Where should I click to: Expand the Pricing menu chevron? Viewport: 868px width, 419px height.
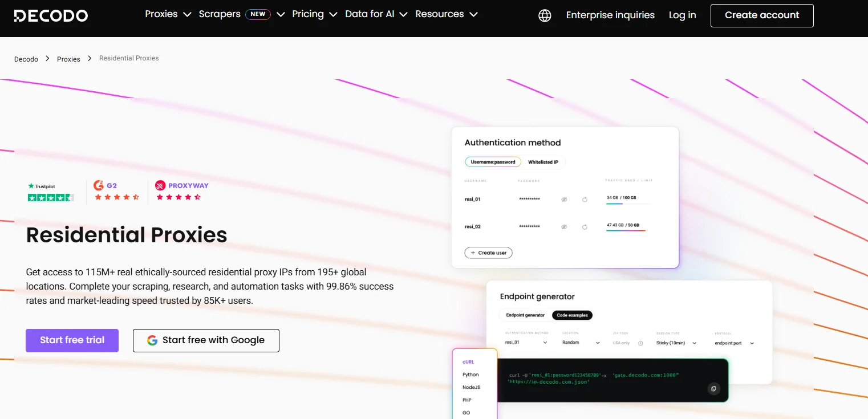[333, 14]
